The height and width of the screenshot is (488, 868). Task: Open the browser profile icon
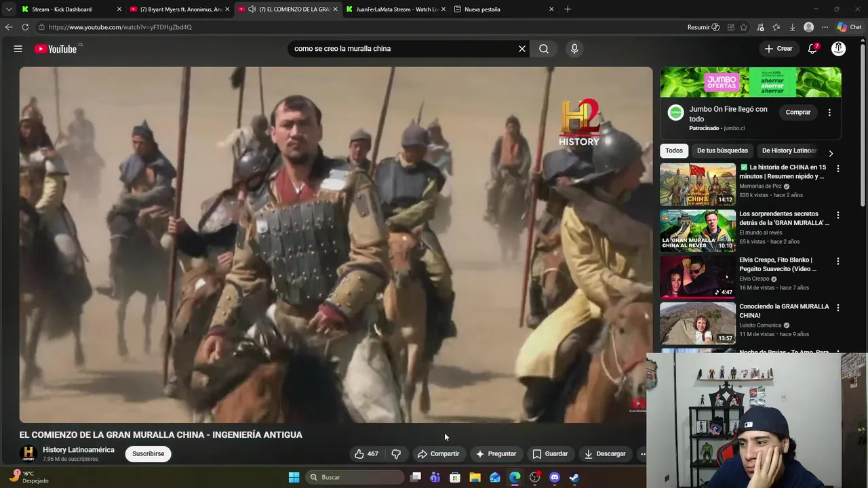tap(808, 27)
